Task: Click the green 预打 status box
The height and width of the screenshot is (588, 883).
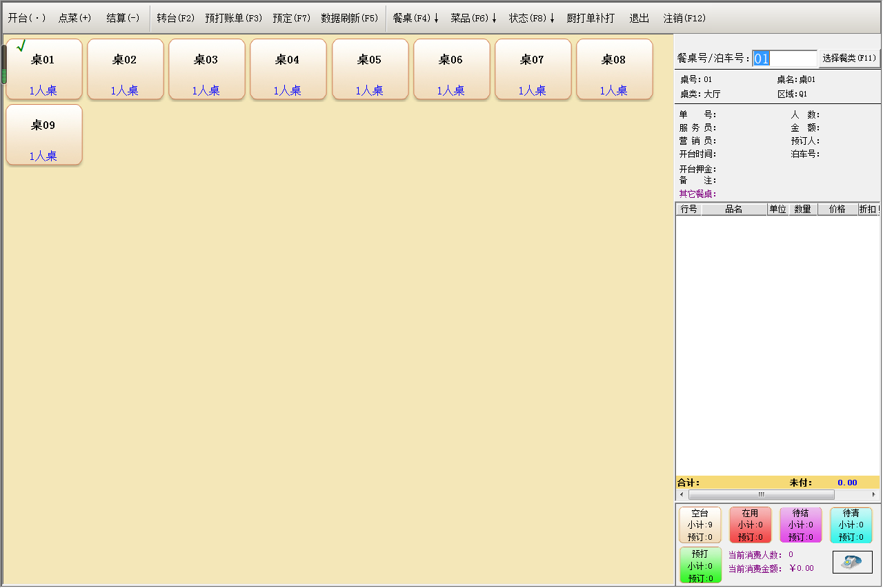Action: pos(700,565)
